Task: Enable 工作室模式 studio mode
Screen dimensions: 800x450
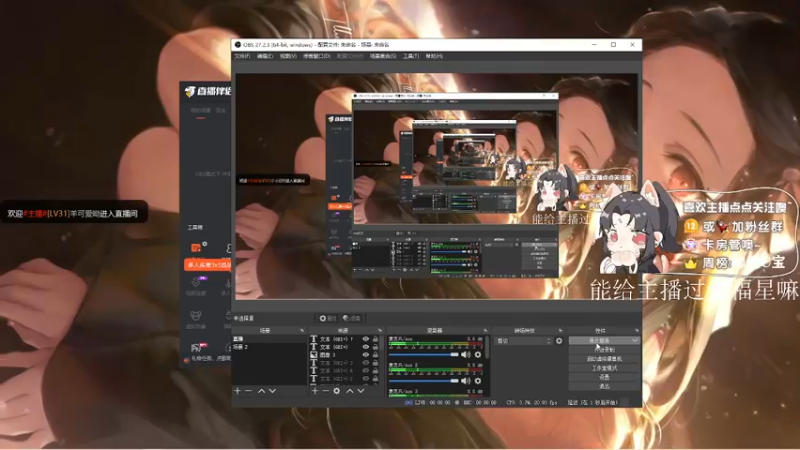Action: pyautogui.click(x=604, y=368)
